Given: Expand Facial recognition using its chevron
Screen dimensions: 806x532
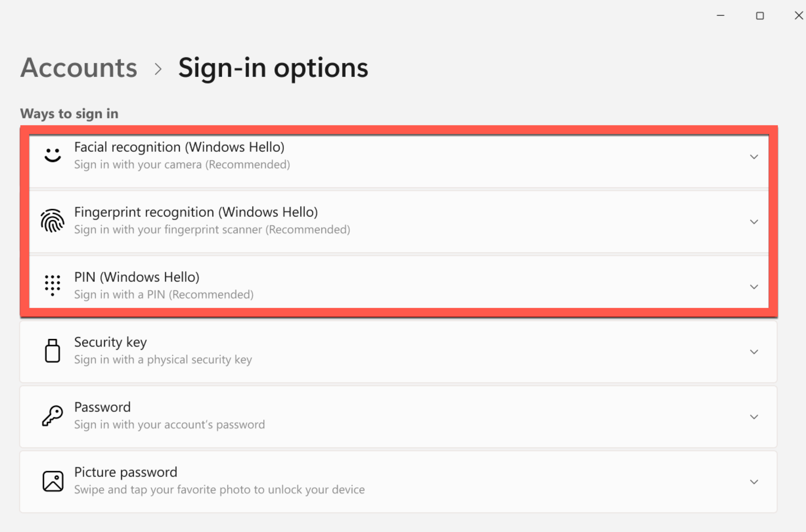Looking at the screenshot, I should (754, 157).
